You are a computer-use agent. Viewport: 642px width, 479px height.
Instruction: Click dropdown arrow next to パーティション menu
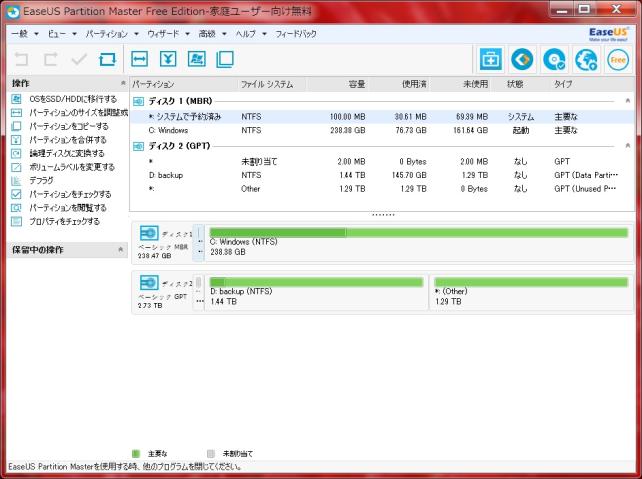tap(136, 34)
